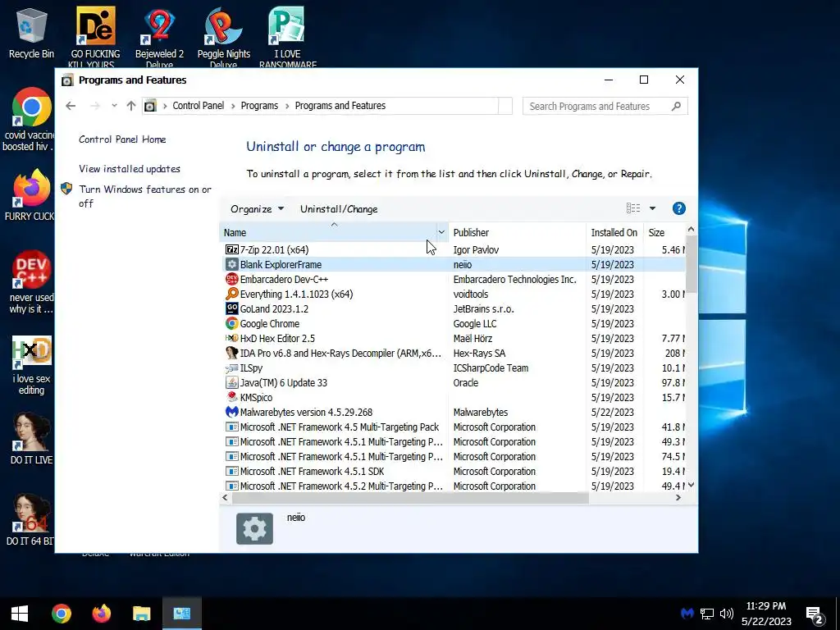Select the Java(TM) 6 Update 33 icon
840x630 pixels.
(231, 382)
